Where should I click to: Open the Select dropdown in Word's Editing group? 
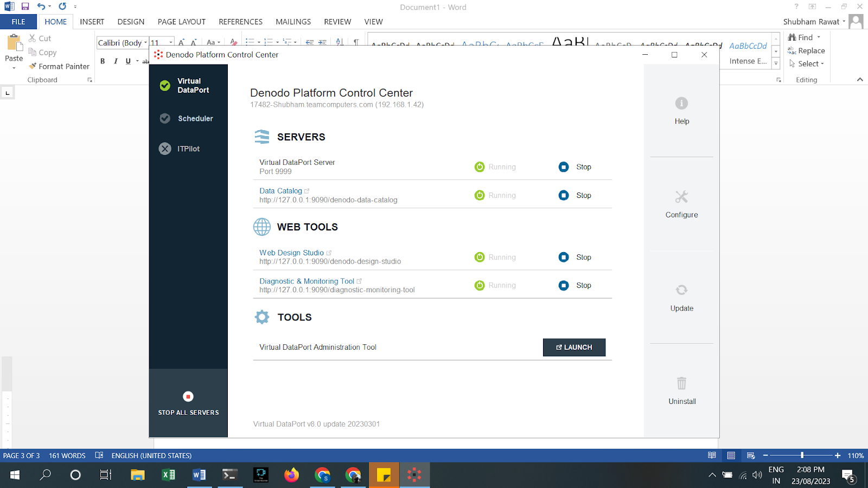coord(807,64)
